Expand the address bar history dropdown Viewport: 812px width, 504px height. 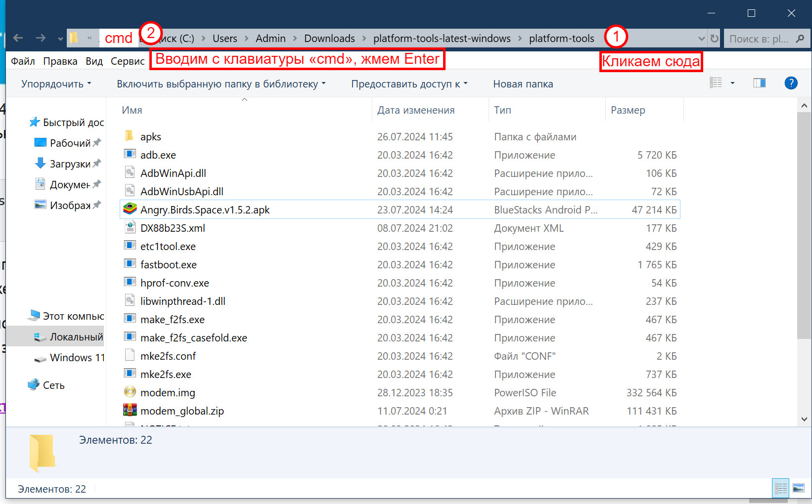point(701,39)
